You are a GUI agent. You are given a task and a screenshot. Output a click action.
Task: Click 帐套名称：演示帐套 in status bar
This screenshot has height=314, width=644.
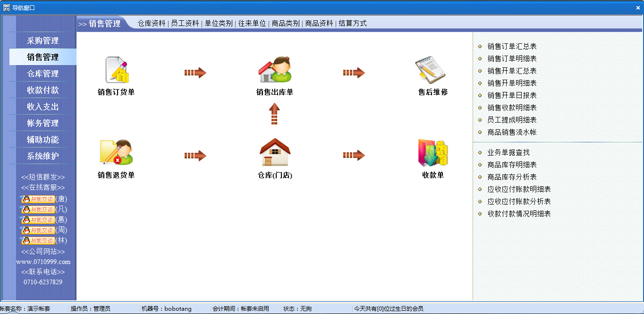tap(25, 308)
